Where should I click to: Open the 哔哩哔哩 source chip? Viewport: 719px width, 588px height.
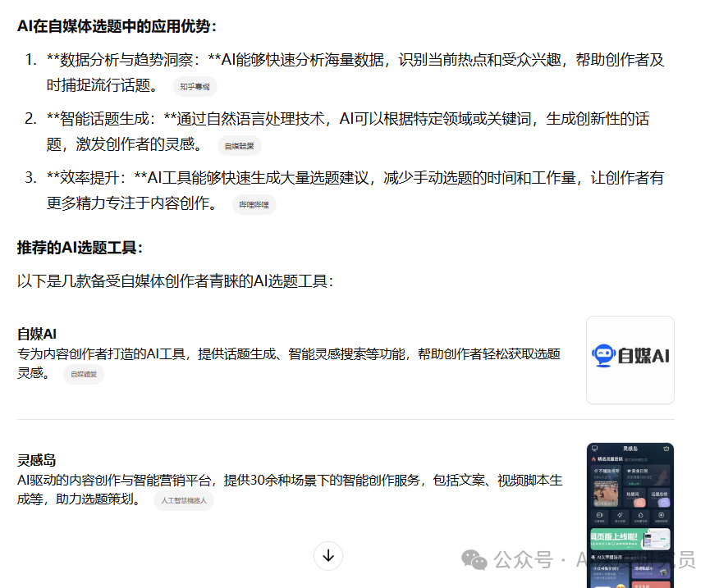[x=254, y=204]
